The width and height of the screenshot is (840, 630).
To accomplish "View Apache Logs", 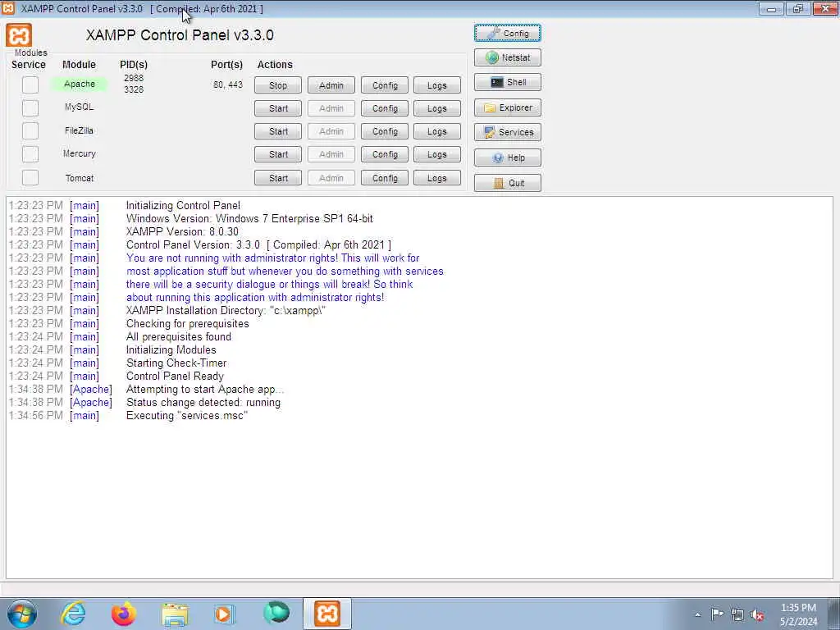I will (x=437, y=85).
